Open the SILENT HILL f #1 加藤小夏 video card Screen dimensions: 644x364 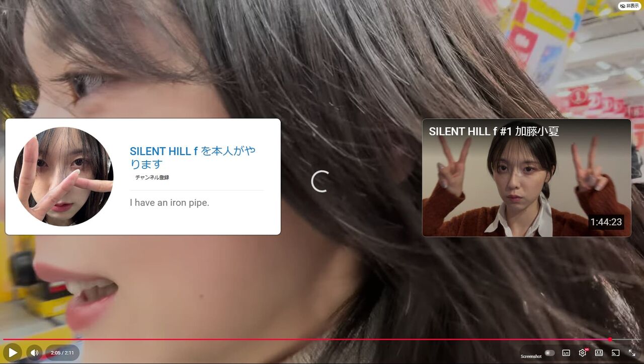point(526,177)
